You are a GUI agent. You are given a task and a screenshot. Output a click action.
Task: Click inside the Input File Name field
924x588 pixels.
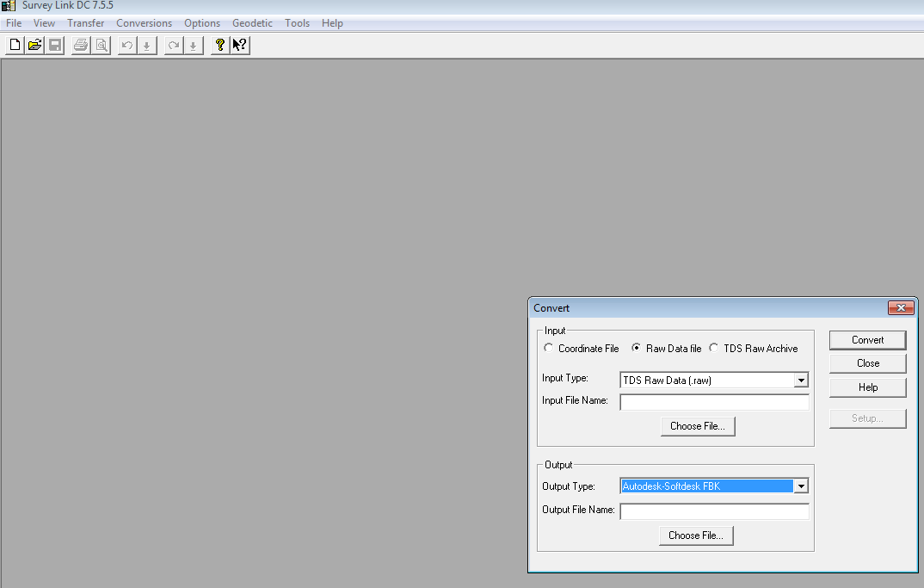click(714, 401)
